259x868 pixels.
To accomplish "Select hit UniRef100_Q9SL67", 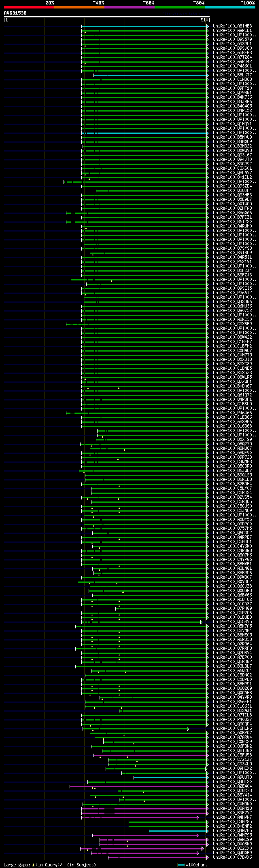I will coord(232,155).
